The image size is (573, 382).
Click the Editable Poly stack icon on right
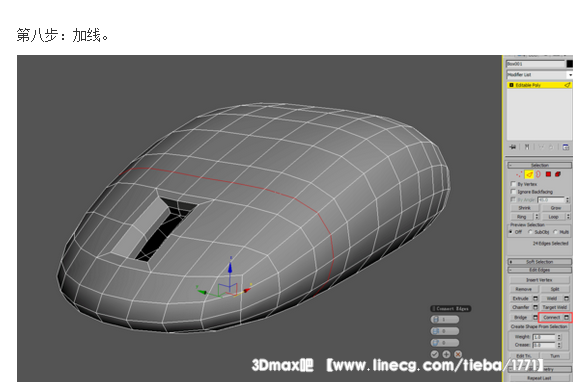click(567, 85)
